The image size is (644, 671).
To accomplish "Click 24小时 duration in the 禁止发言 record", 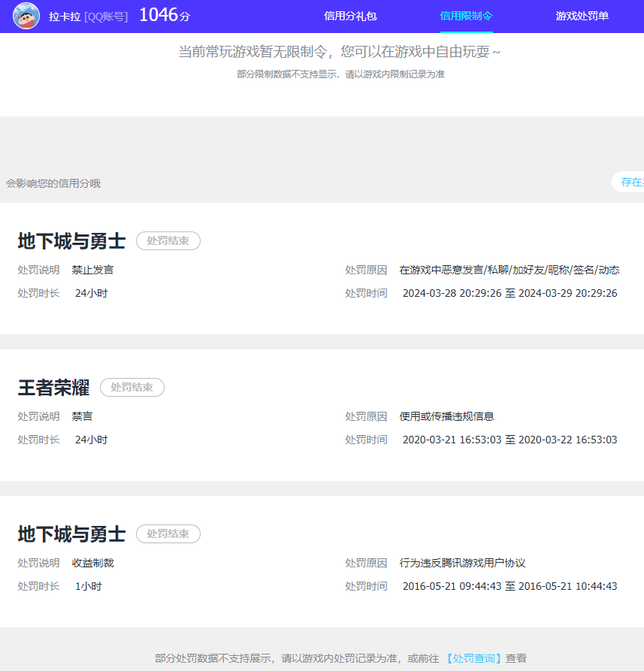I will pos(91,293).
